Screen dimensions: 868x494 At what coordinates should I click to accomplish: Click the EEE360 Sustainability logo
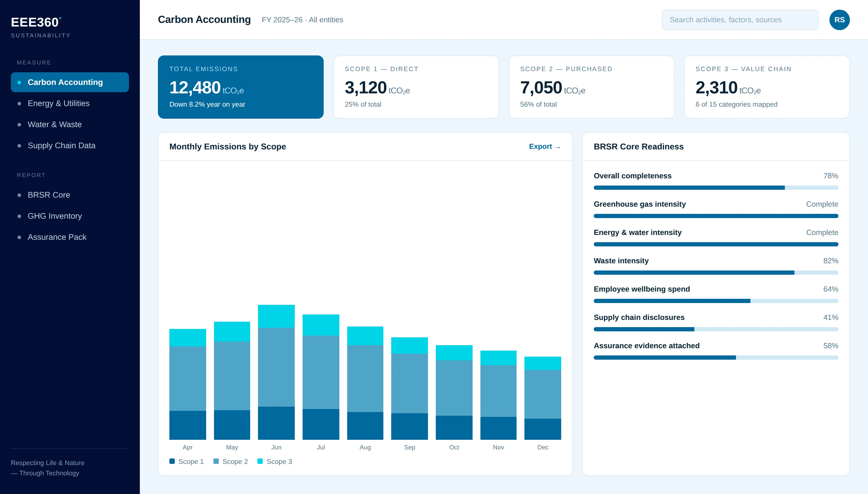(x=41, y=27)
